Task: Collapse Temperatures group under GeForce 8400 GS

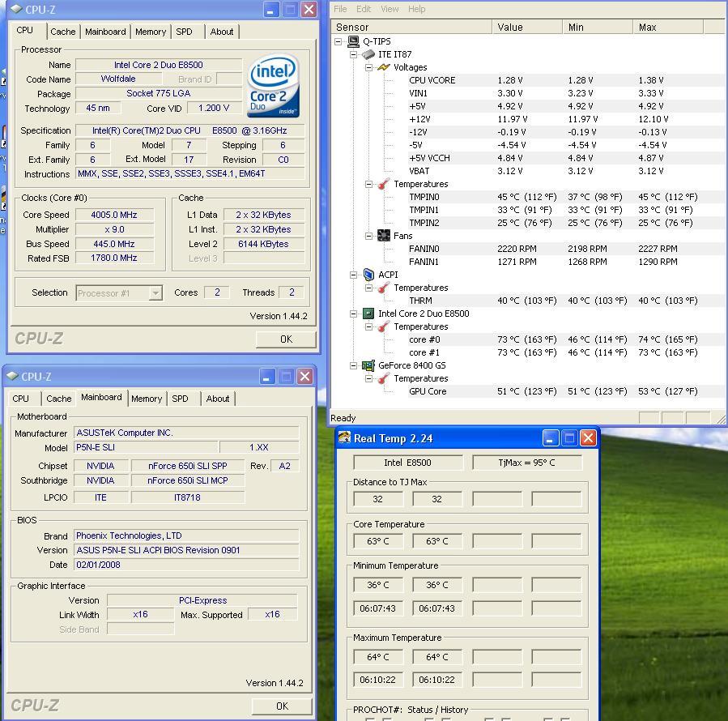Action: [x=368, y=379]
